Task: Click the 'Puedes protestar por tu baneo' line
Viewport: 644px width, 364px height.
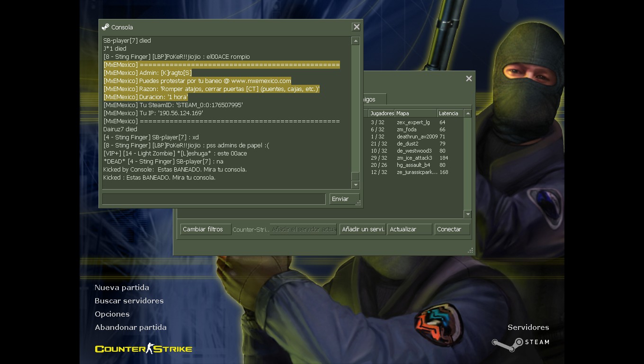Action: tap(197, 81)
